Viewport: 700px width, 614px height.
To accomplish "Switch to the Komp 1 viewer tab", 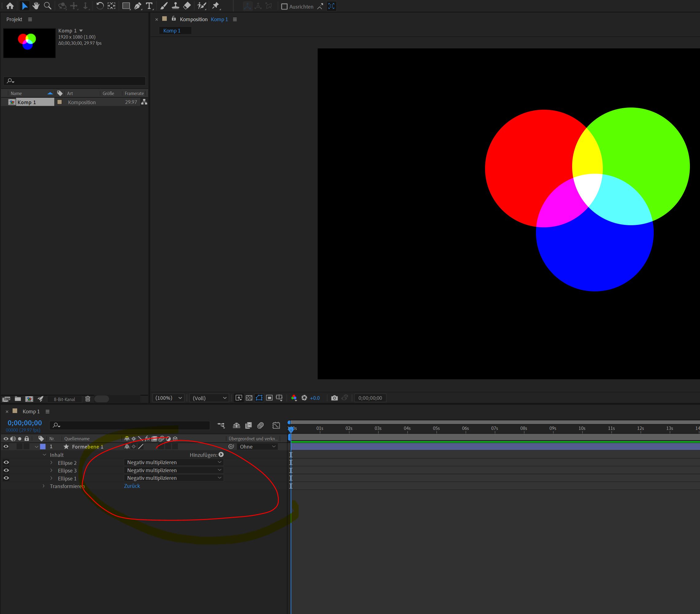I will pos(172,31).
